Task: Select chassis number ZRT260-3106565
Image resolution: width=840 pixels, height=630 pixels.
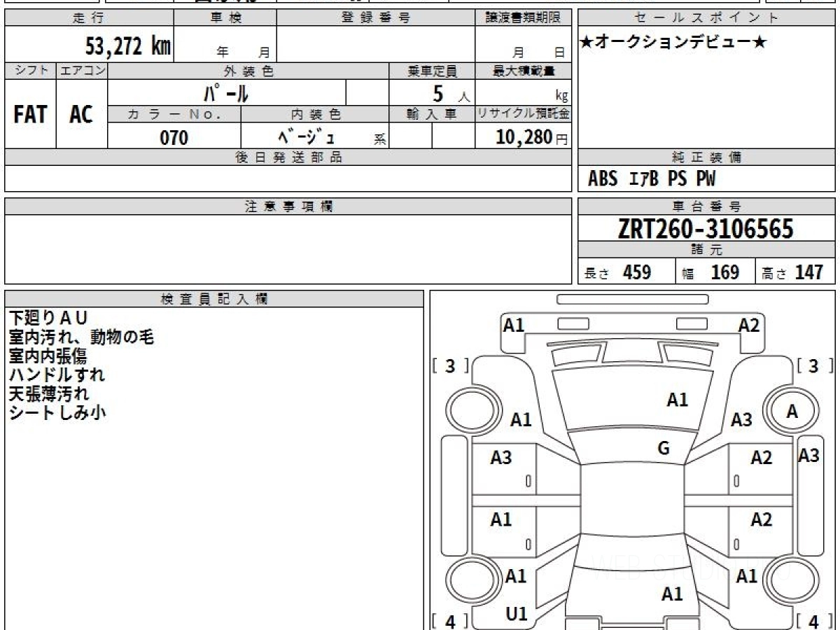Action: click(x=706, y=229)
